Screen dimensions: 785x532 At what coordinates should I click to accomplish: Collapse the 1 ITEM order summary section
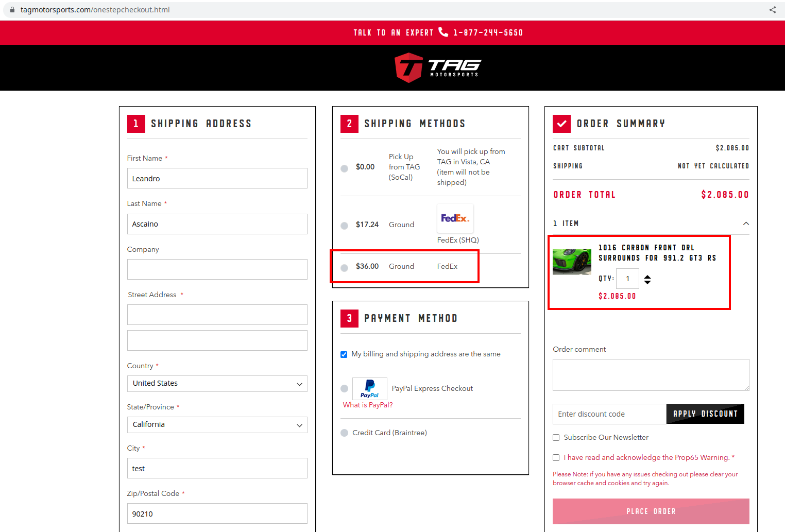coord(746,224)
